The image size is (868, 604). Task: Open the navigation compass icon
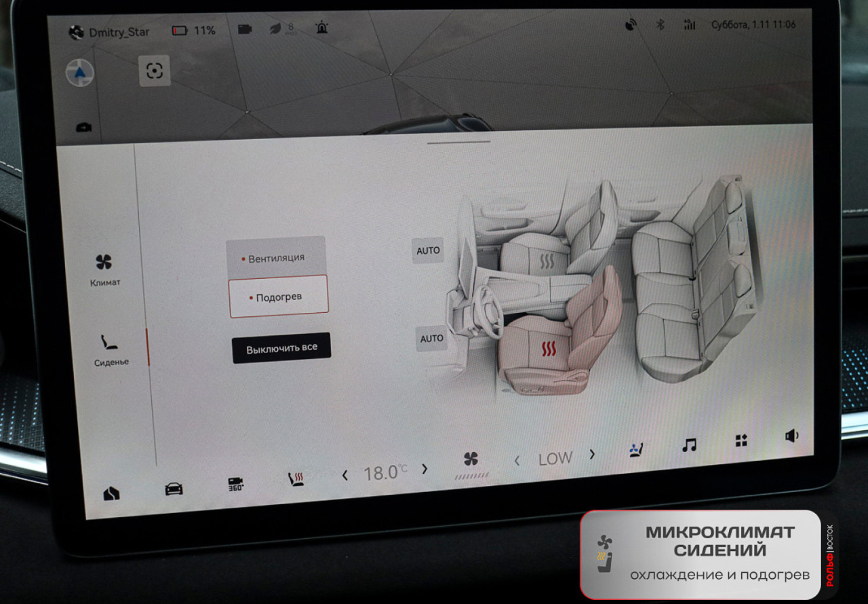(79, 73)
